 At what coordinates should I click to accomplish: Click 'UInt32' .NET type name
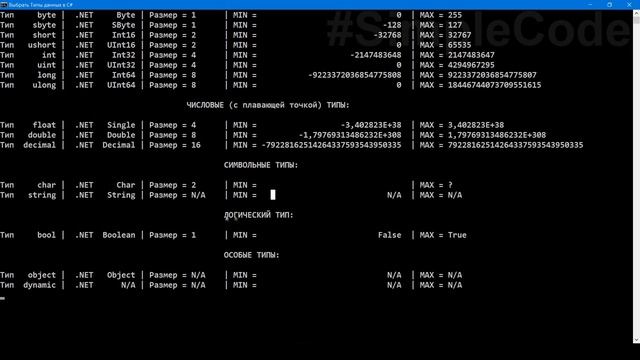pos(121,65)
